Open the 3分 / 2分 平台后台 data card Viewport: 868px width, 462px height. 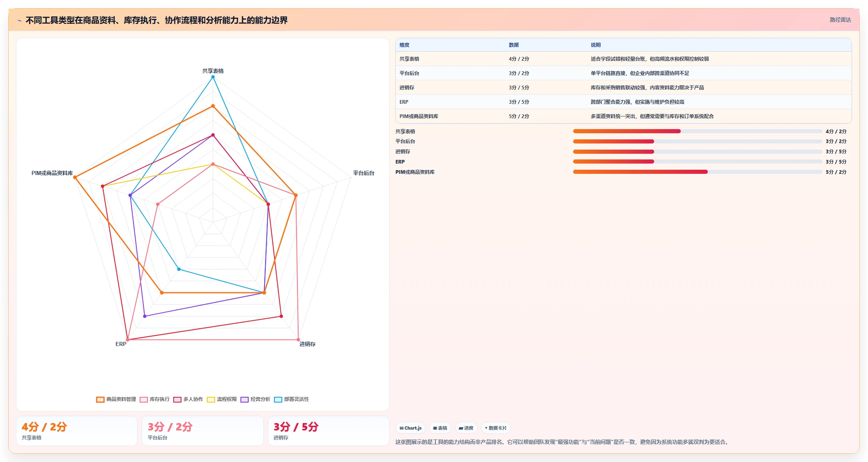pyautogui.click(x=202, y=431)
